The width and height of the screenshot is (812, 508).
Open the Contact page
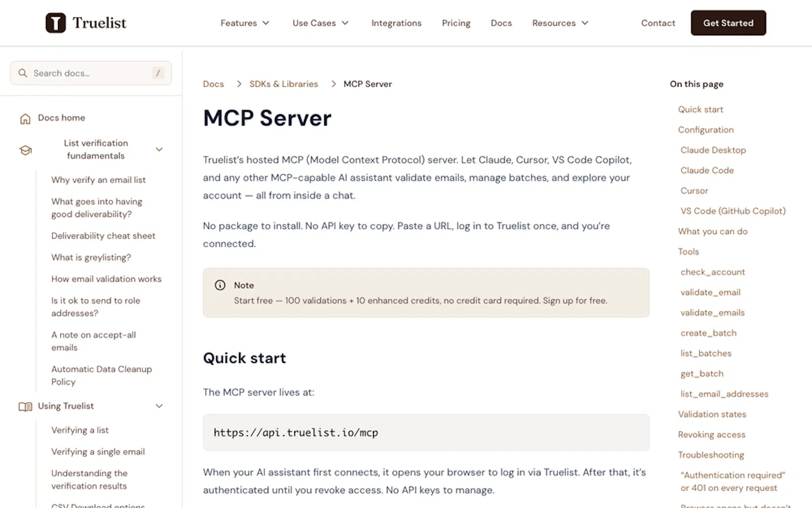(658, 23)
